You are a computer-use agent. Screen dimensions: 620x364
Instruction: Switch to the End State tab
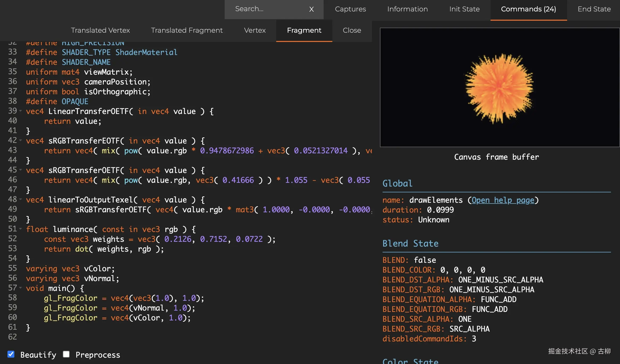point(594,9)
